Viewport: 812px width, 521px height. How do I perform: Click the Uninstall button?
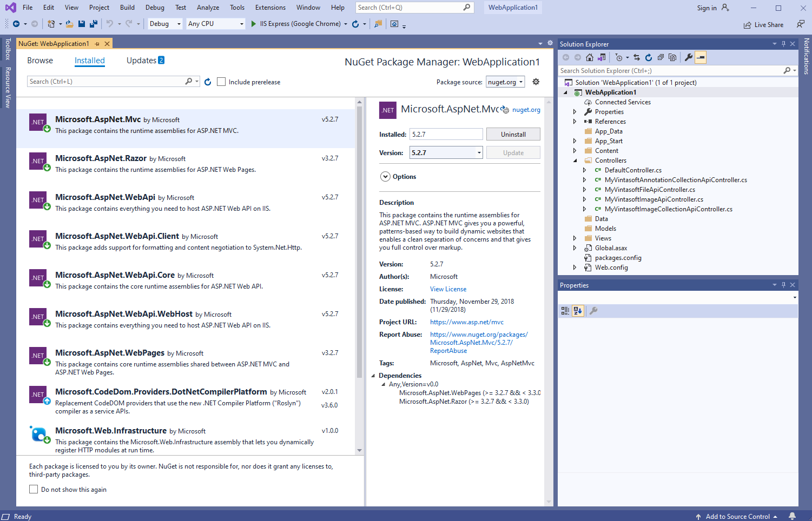513,134
